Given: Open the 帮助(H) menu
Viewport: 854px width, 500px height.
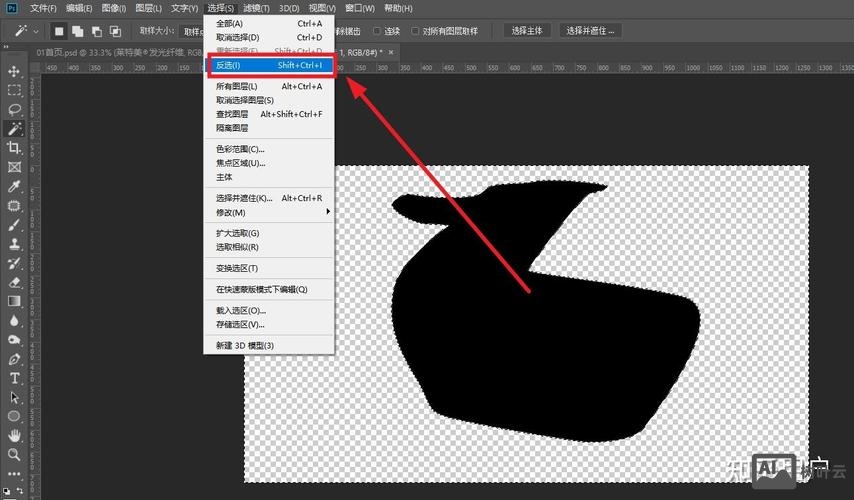Looking at the screenshot, I should pos(398,8).
